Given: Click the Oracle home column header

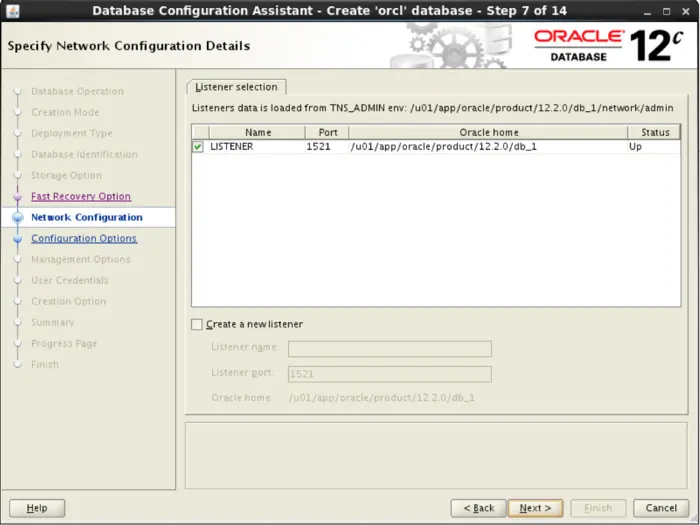Looking at the screenshot, I should (x=488, y=133).
